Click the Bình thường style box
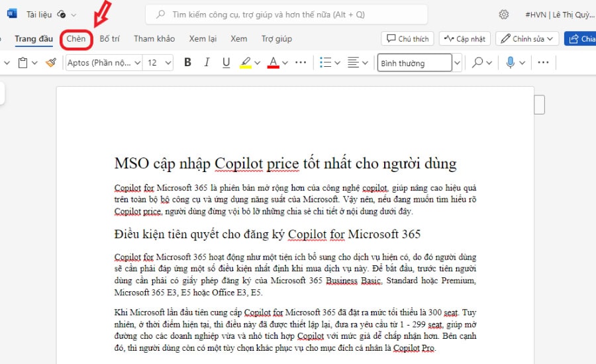 [415, 63]
